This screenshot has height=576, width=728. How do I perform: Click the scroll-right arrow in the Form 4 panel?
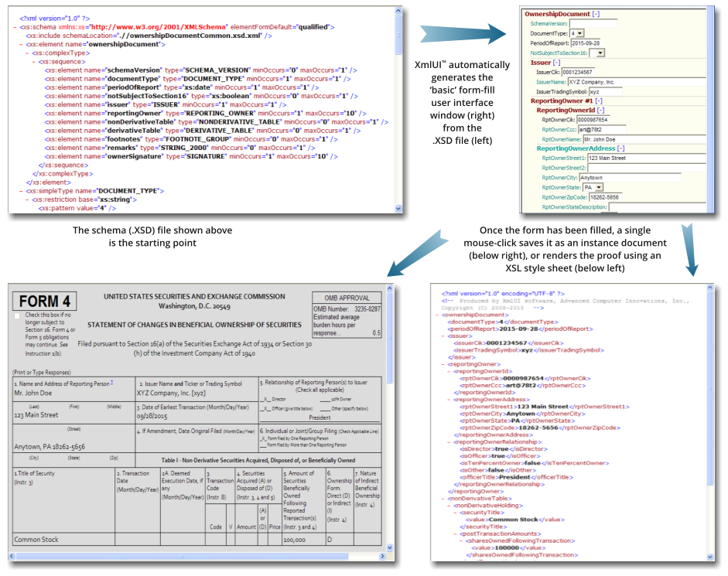coord(383,556)
